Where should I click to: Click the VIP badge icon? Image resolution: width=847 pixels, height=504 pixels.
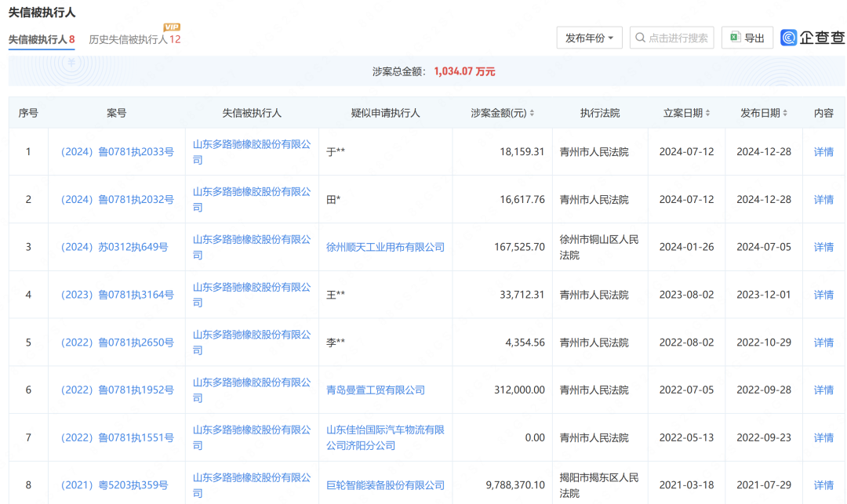coord(172,27)
